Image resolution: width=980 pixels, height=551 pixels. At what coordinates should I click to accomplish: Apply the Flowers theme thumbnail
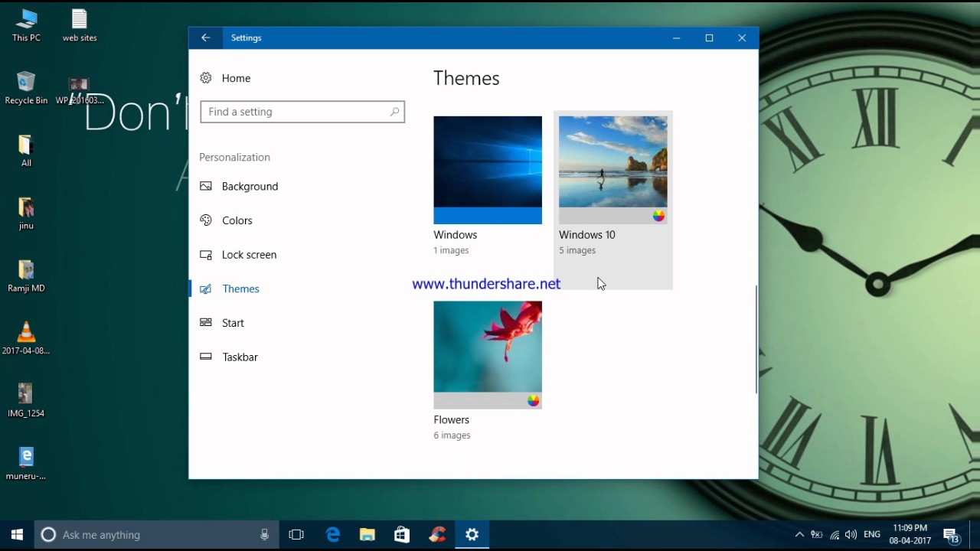(x=488, y=354)
